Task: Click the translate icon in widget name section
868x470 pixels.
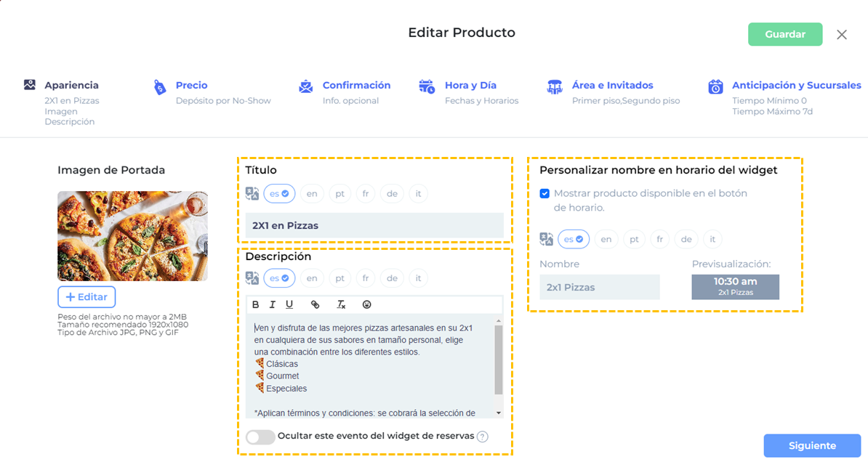Action: click(x=547, y=239)
